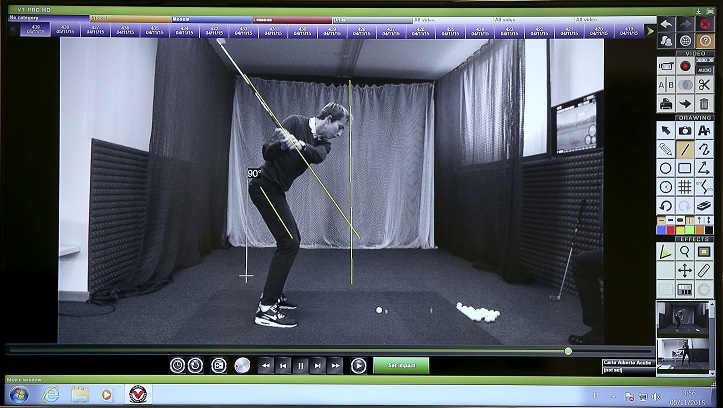Open the first golf swing thumbnail

click(x=683, y=319)
